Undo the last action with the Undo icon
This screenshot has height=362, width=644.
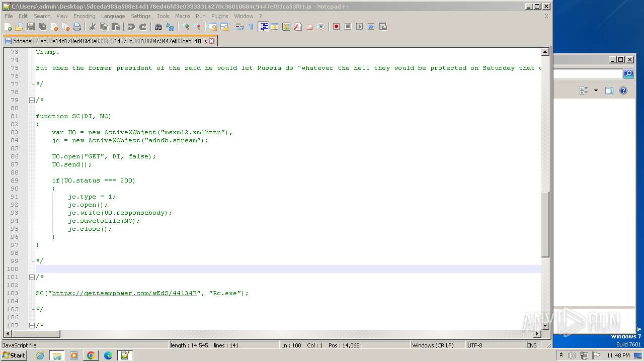131,27
